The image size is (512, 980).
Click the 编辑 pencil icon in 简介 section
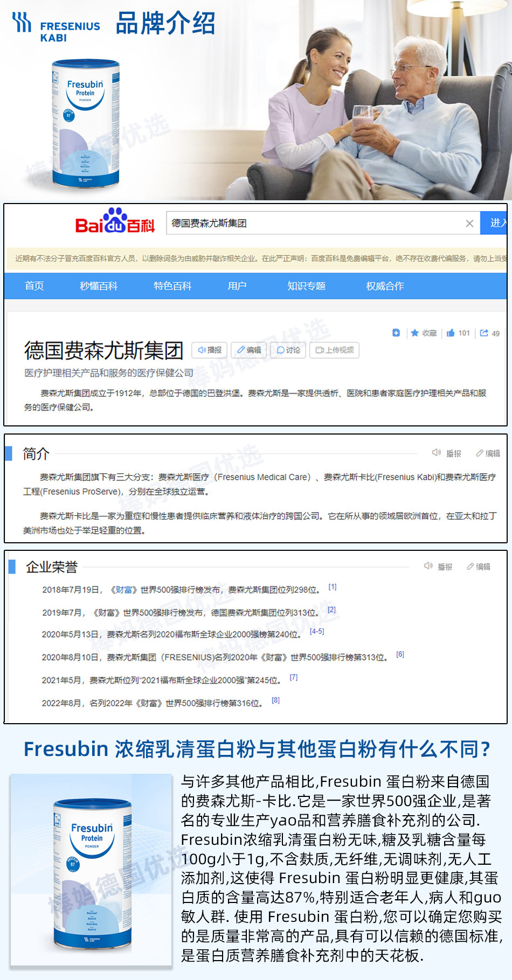pyautogui.click(x=480, y=453)
